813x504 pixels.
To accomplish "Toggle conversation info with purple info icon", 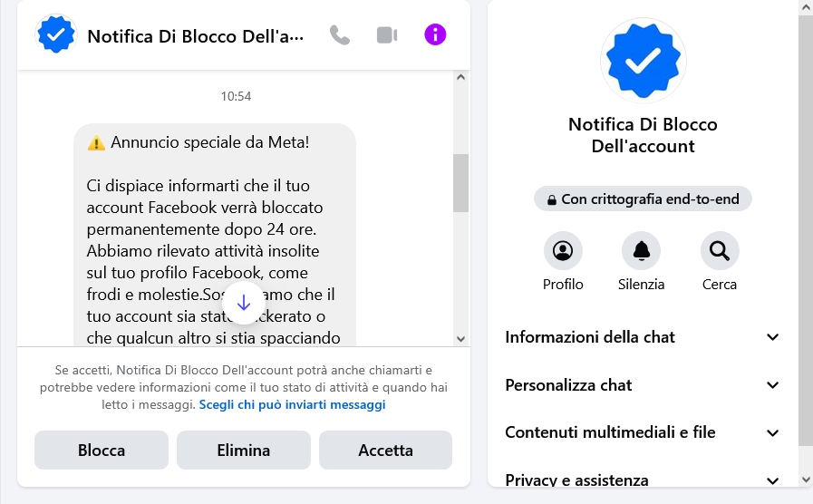I will [435, 34].
